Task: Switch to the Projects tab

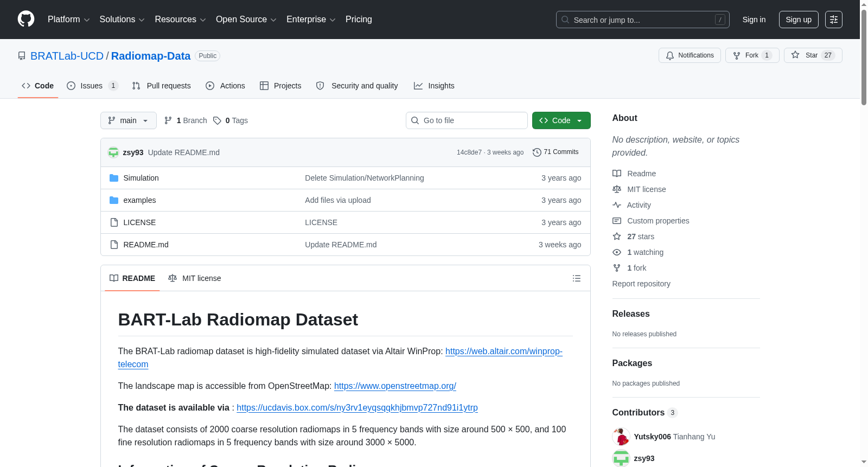Action: pyautogui.click(x=280, y=86)
